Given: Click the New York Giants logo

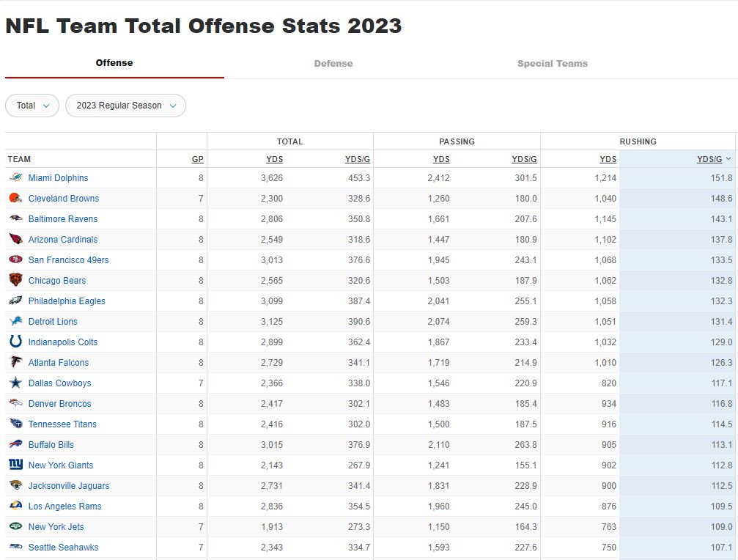Looking at the screenshot, I should click(x=16, y=465).
